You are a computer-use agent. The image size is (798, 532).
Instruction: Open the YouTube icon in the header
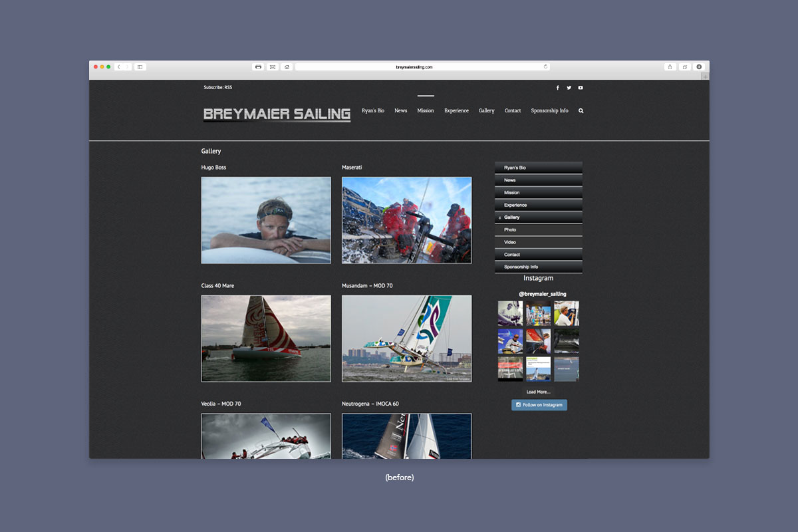click(x=581, y=88)
